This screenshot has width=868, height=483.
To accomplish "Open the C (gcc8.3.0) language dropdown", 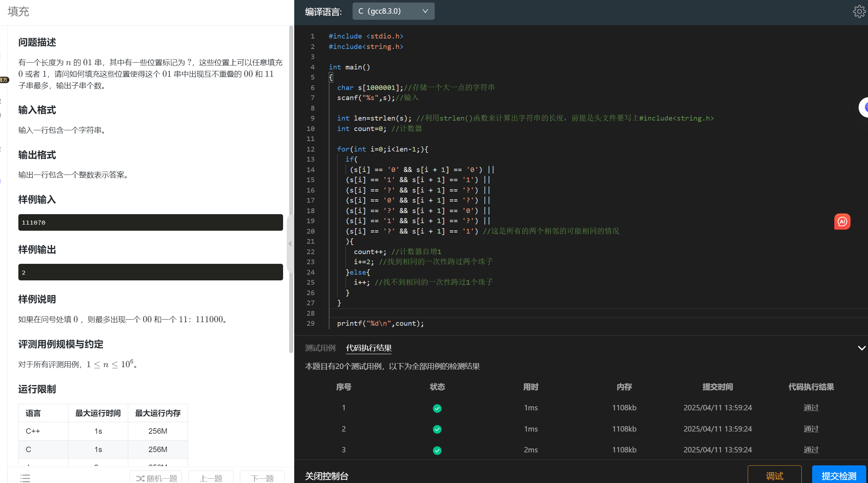I will 393,11.
